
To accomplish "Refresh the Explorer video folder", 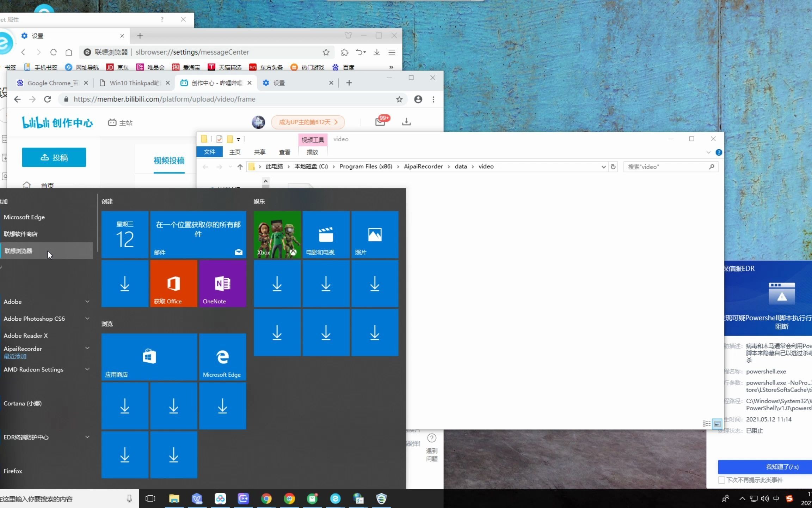I will tap(613, 167).
